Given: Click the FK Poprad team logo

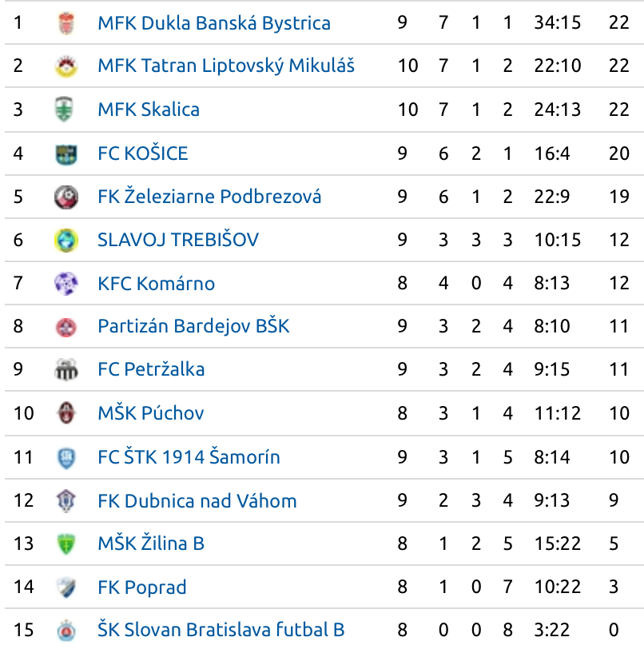Looking at the screenshot, I should pos(66,587).
